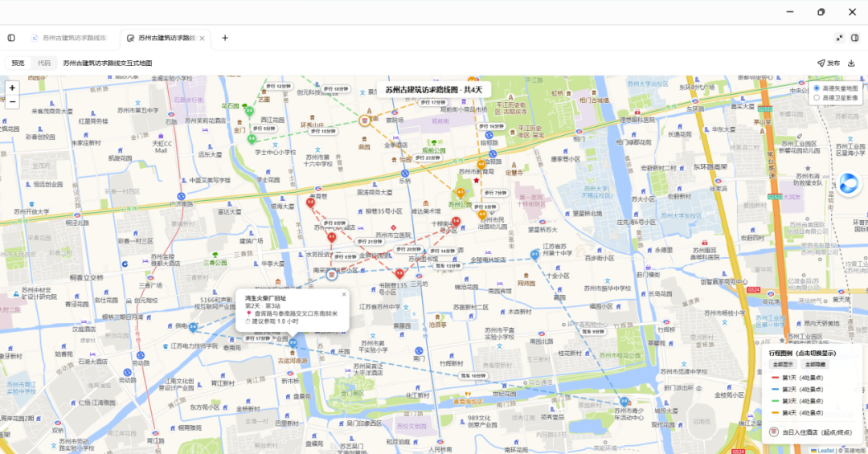Click 步行 14分钟 route label

pyautogui.click(x=442, y=252)
